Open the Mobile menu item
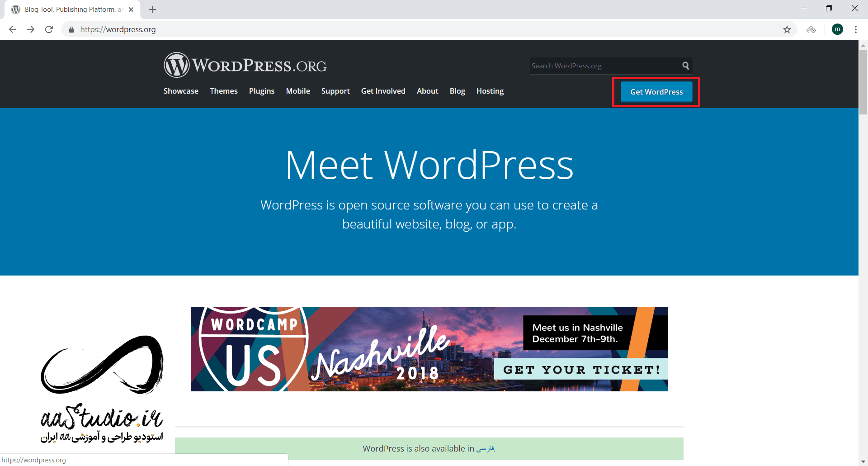The image size is (868, 466). pyautogui.click(x=298, y=91)
